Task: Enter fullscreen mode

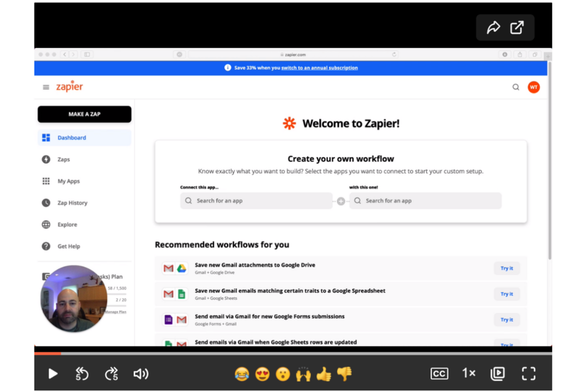Action: coord(528,374)
